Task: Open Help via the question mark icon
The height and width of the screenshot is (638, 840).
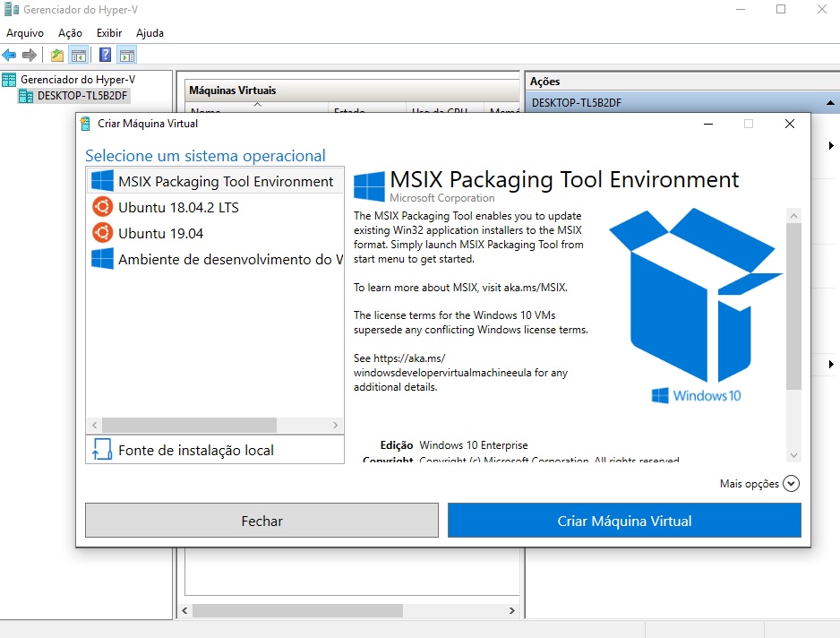Action: coord(106,55)
